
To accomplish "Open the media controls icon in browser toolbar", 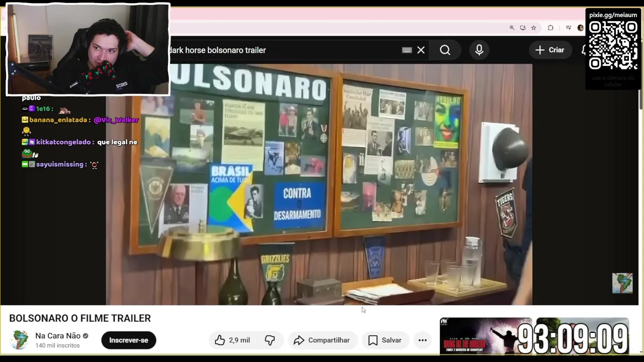I will [568, 28].
